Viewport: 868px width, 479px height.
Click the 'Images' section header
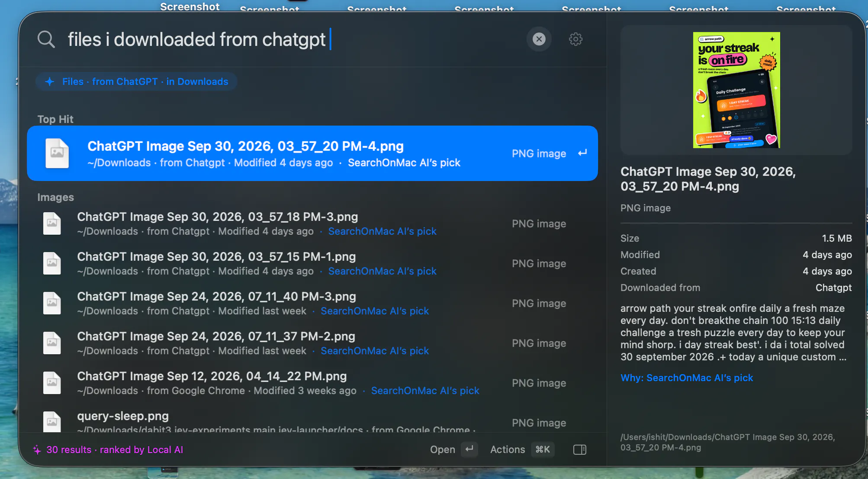pos(55,197)
